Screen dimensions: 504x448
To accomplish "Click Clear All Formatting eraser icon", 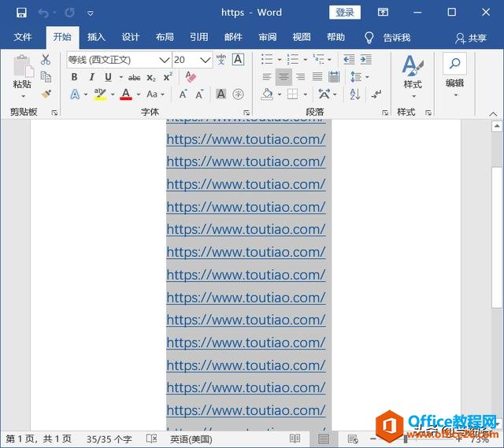I will pyautogui.click(x=191, y=77).
